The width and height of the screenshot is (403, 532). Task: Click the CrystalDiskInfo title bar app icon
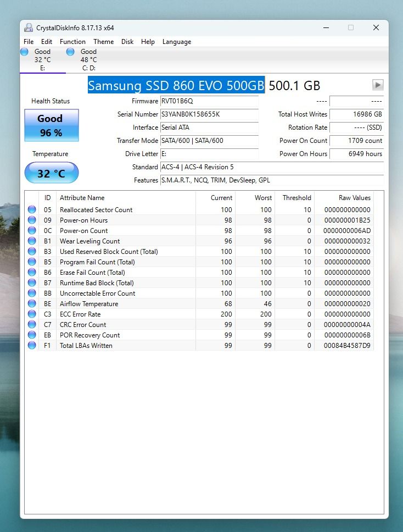point(29,27)
